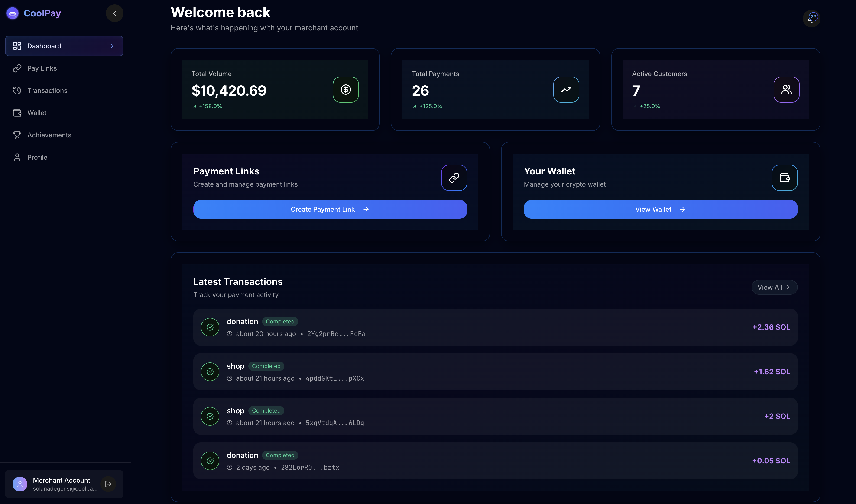
Task: Click the Create Payment Link button
Action: pyautogui.click(x=330, y=209)
